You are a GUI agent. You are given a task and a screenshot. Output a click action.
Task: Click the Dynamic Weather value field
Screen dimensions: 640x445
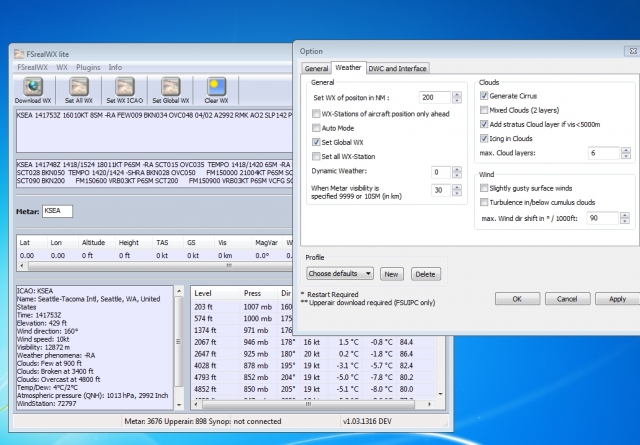click(441, 172)
